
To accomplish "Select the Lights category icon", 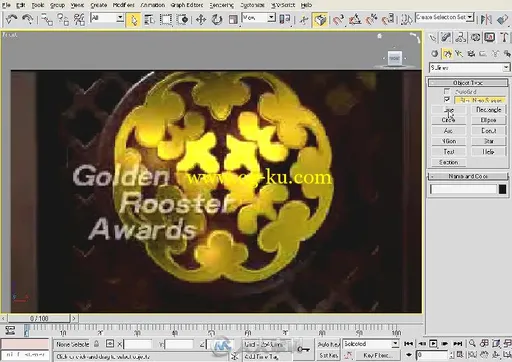I will click(x=459, y=53).
